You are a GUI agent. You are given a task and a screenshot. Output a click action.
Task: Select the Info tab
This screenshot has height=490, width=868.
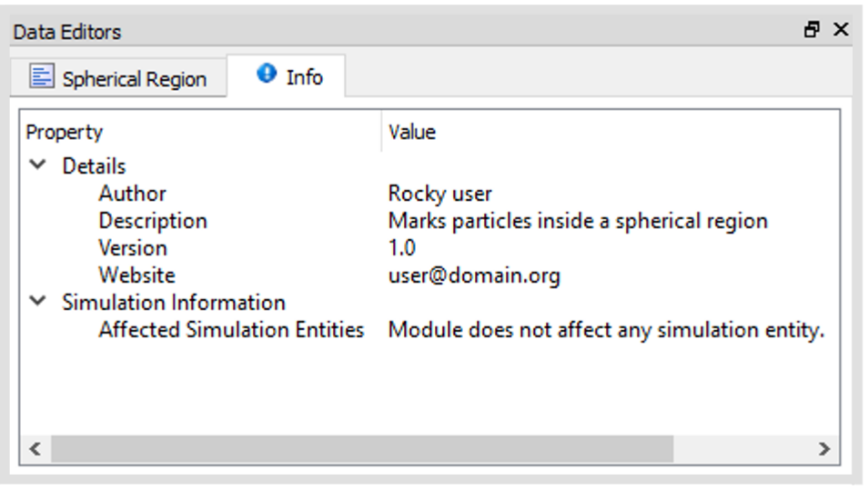287,75
